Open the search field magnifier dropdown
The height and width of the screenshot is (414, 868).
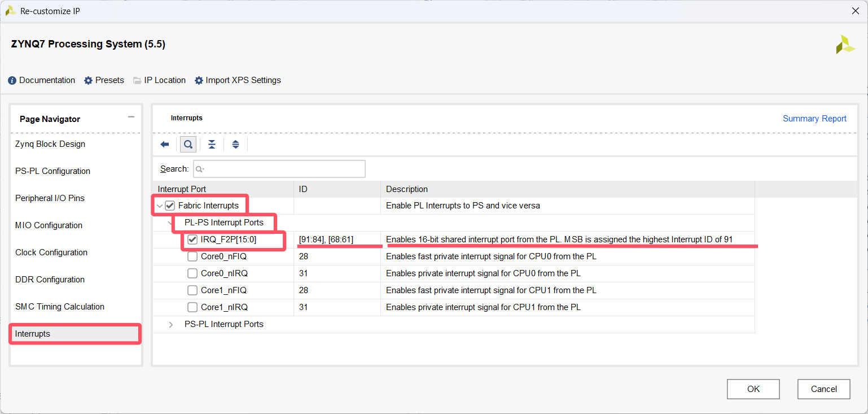[200, 169]
